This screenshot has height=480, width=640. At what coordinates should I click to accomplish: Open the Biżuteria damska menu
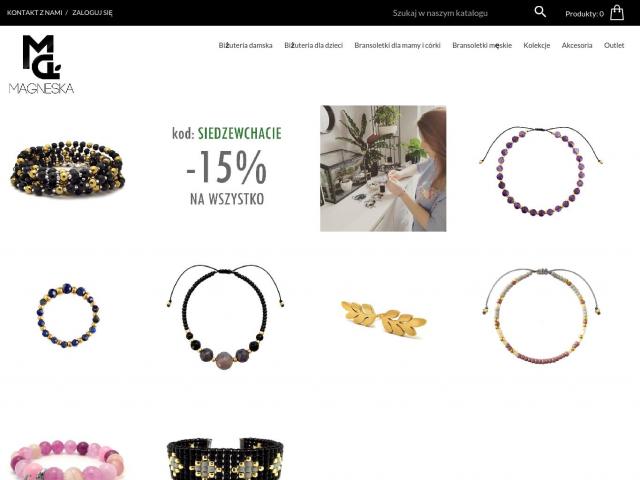coord(245,45)
